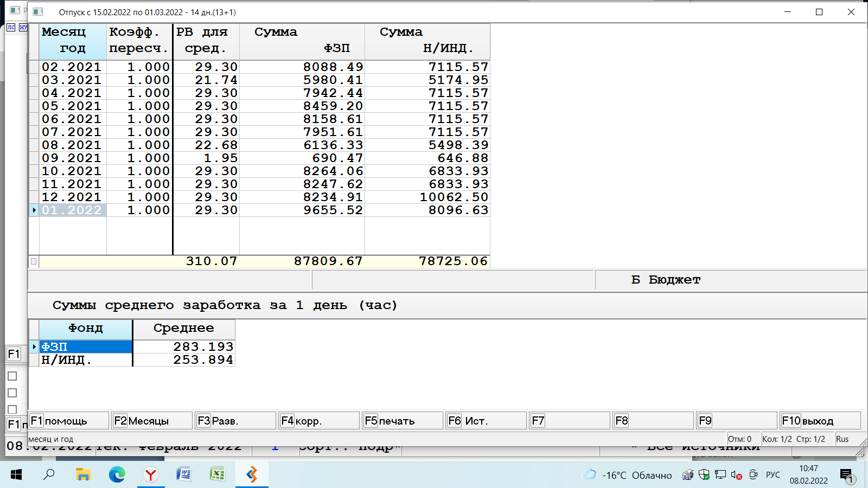Launch Microsoft Edge from the taskbar
This screenshot has width=868, height=488.
pyautogui.click(x=117, y=475)
